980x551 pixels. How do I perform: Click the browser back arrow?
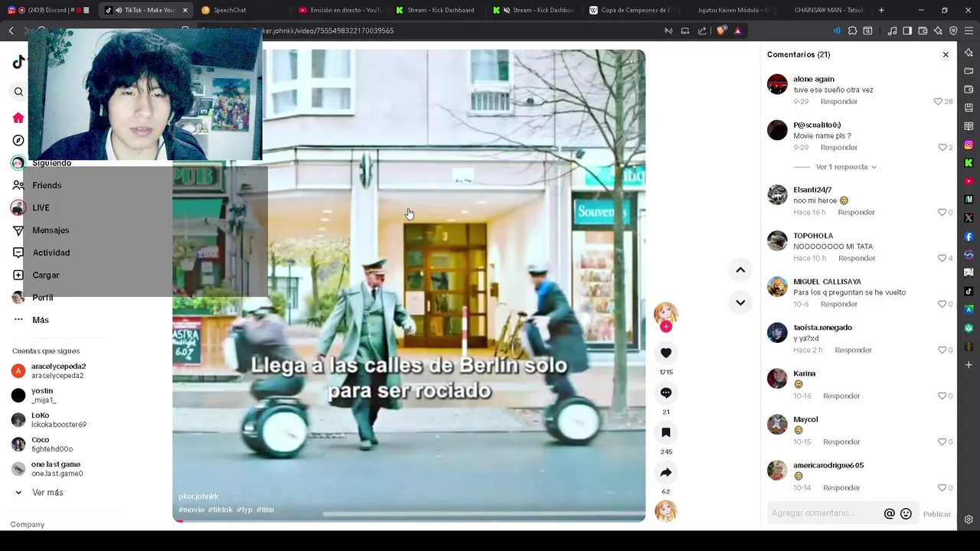pyautogui.click(x=11, y=31)
